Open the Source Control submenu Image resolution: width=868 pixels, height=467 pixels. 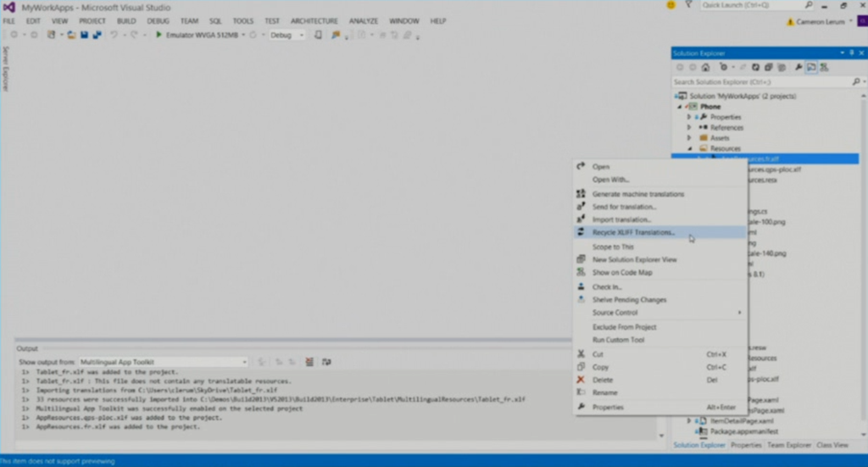tap(659, 313)
